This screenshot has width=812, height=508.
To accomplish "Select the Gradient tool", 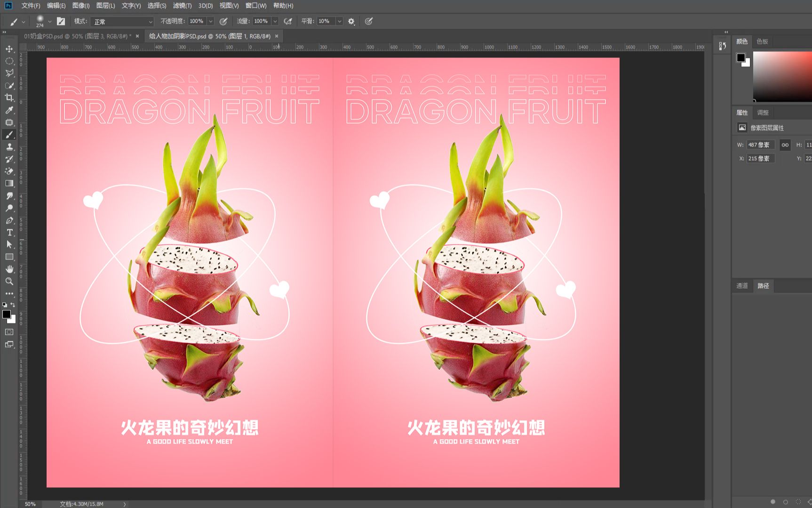I will click(x=9, y=184).
